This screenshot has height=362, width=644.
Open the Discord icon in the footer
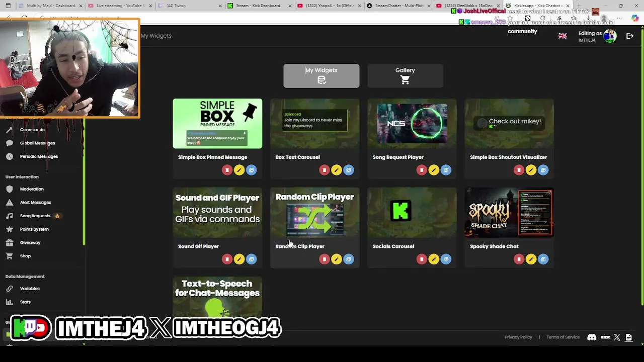click(592, 337)
